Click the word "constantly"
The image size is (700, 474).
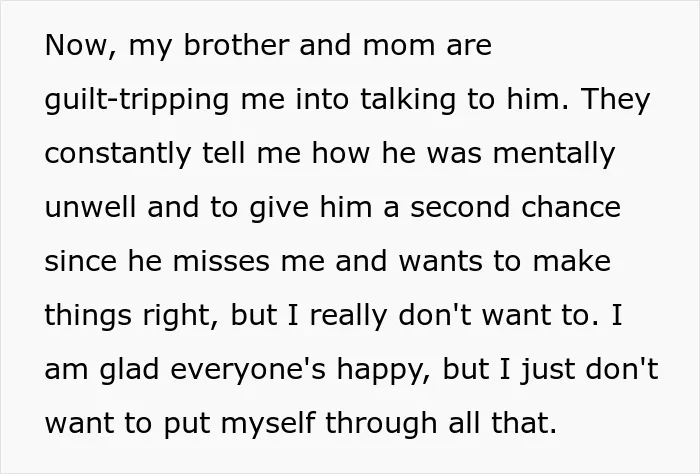click(118, 154)
